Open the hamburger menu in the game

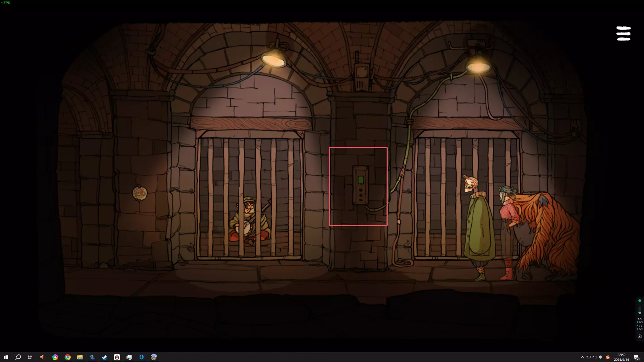tap(623, 33)
